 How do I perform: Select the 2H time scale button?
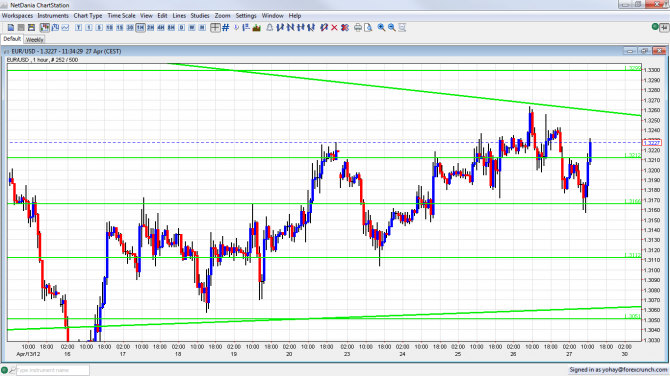coord(150,28)
